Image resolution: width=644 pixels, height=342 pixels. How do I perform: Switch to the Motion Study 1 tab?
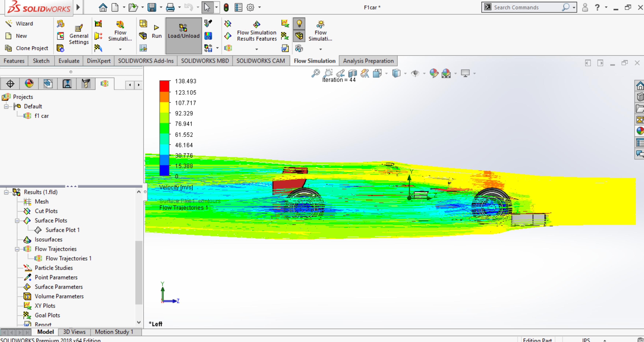tap(114, 332)
